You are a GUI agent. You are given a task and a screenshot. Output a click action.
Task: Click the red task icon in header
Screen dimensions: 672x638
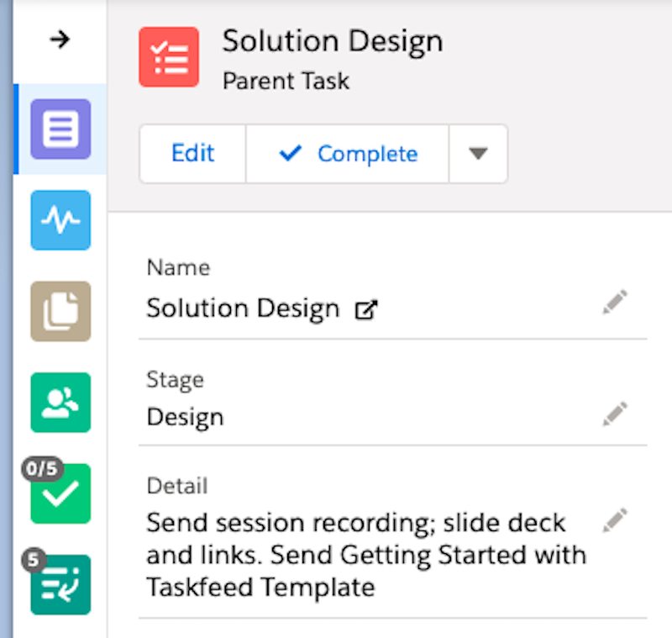pyautogui.click(x=169, y=57)
